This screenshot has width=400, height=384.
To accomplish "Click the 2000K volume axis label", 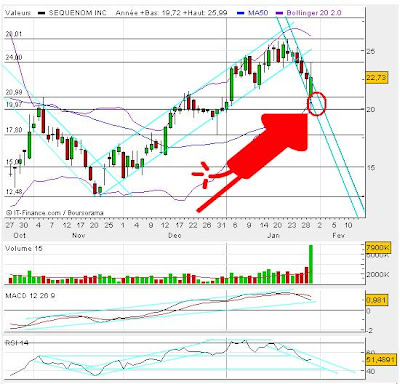I will (x=377, y=274).
